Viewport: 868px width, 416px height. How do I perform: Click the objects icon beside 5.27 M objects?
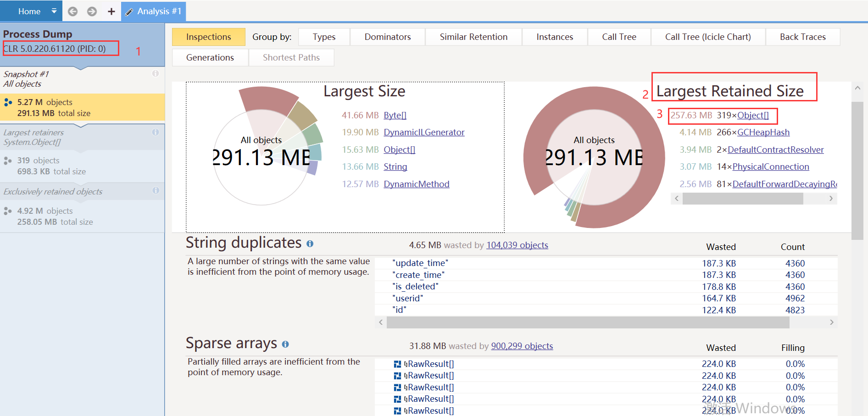(8, 102)
